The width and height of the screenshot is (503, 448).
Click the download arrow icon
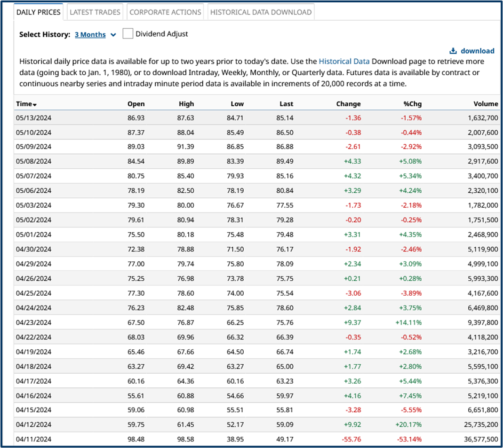[x=453, y=51]
